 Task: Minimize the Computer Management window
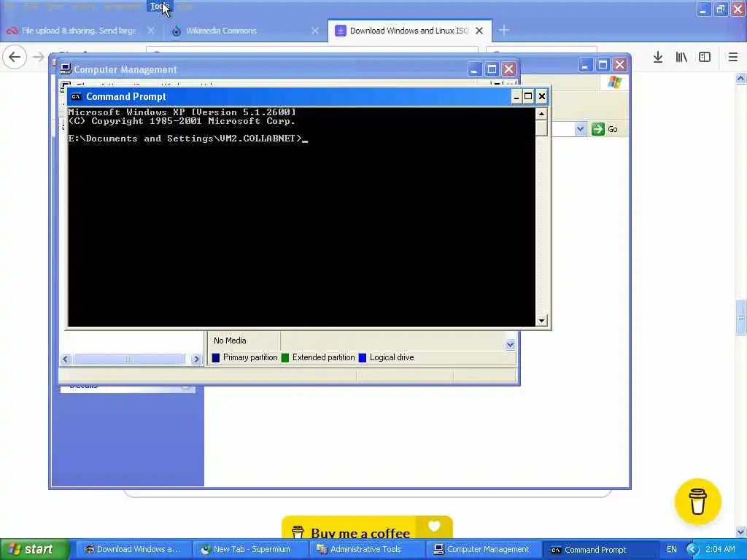(x=474, y=69)
